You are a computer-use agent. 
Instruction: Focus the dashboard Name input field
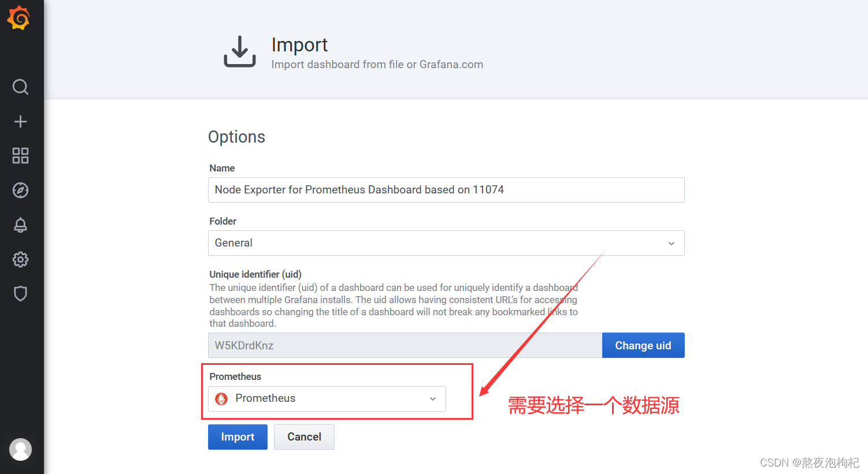click(x=446, y=190)
